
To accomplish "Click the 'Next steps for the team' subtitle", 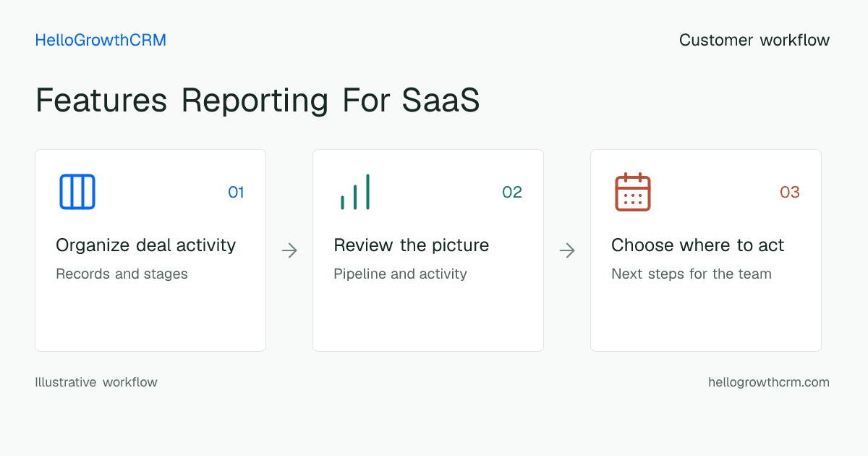I will pos(692,274).
